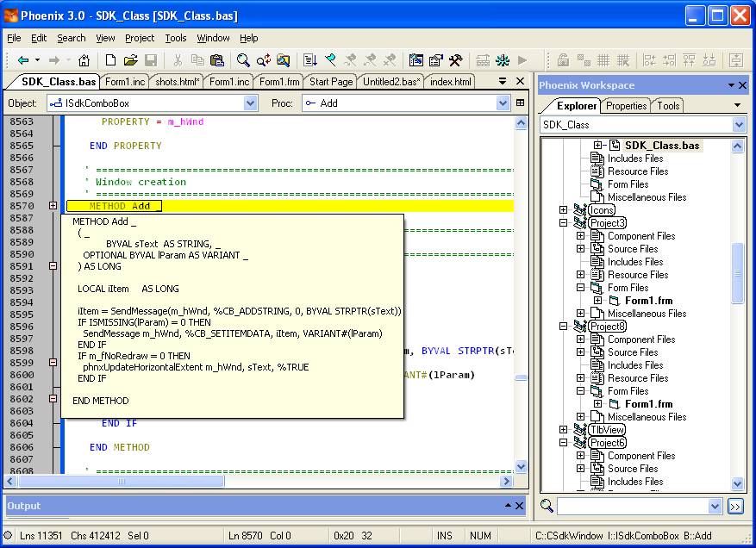Select Miscellaneous Files under Project8
The width and height of the screenshot is (756, 548).
647,417
